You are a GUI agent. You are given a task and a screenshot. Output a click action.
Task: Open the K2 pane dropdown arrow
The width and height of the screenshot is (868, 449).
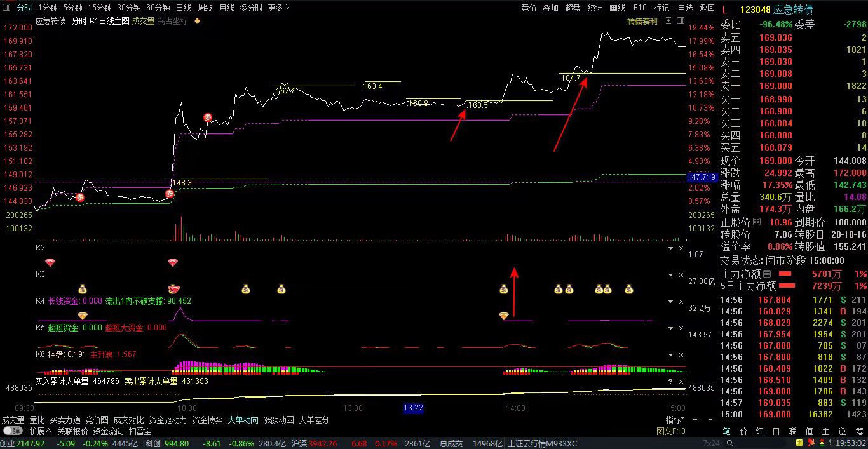[670, 248]
